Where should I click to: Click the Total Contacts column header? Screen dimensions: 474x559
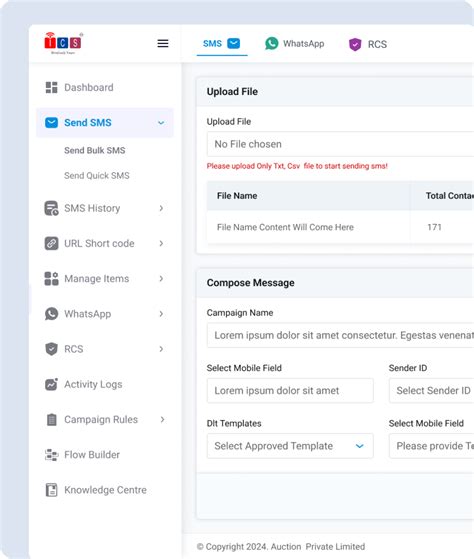point(450,196)
